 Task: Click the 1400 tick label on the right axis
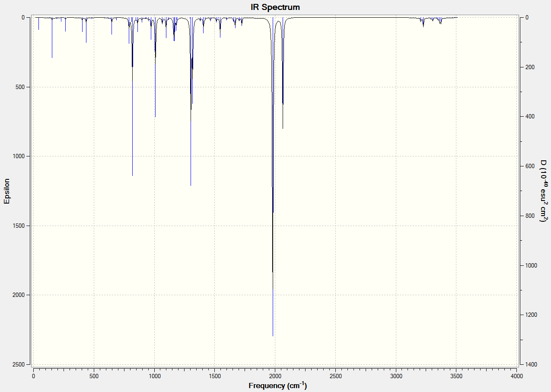(531, 364)
